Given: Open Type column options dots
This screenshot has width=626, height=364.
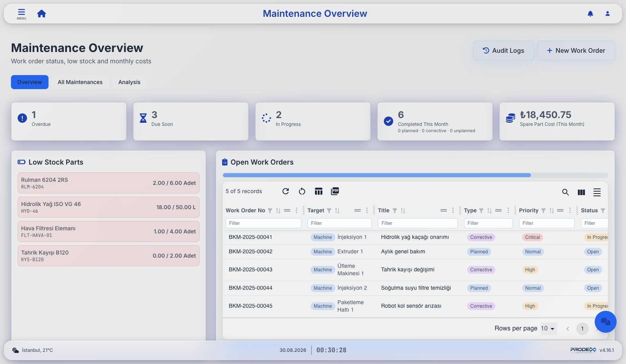Looking at the screenshot, I should tap(508, 210).
